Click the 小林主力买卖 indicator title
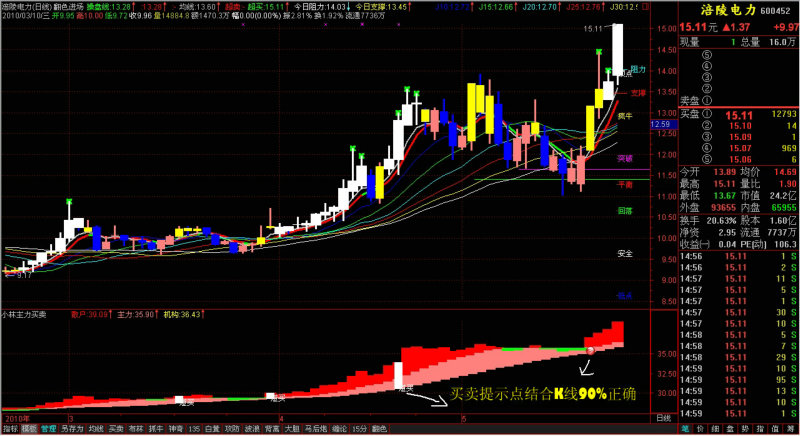This screenshot has width=800, height=436. (x=23, y=315)
